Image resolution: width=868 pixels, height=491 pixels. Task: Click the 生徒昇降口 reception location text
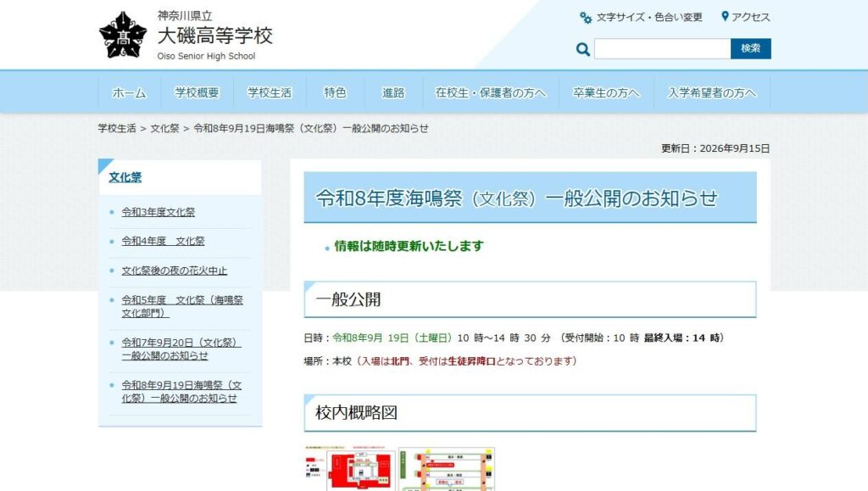(471, 361)
